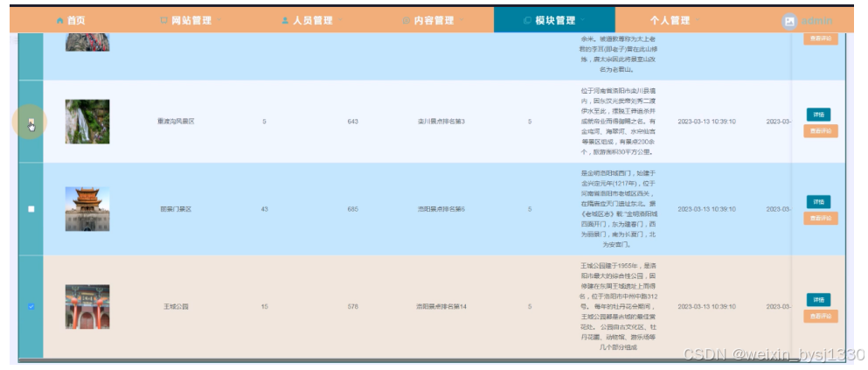Select the 王城公园 name cell

coord(176,306)
